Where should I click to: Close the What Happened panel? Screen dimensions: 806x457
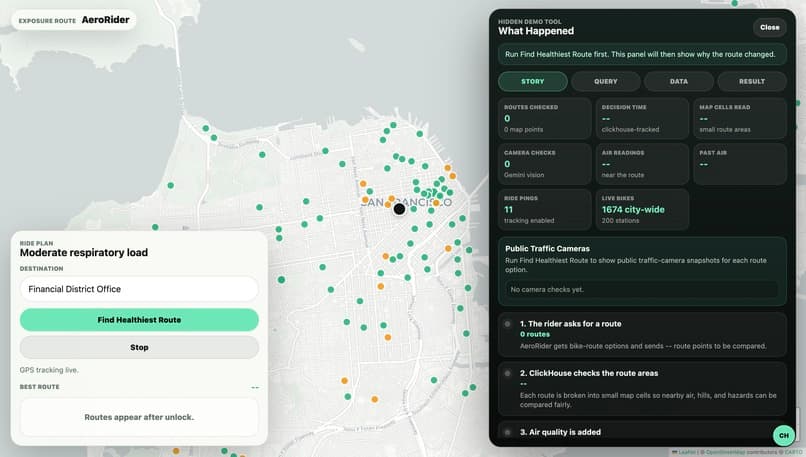(x=770, y=27)
